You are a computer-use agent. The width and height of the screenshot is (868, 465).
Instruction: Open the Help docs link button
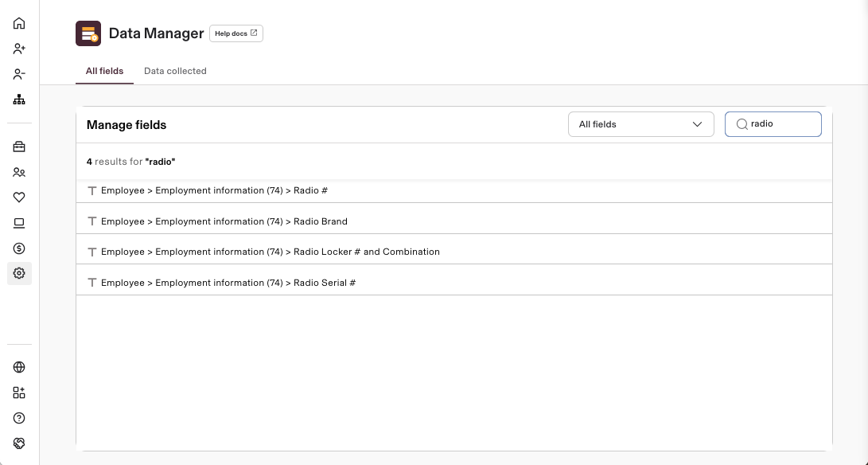[x=235, y=33]
